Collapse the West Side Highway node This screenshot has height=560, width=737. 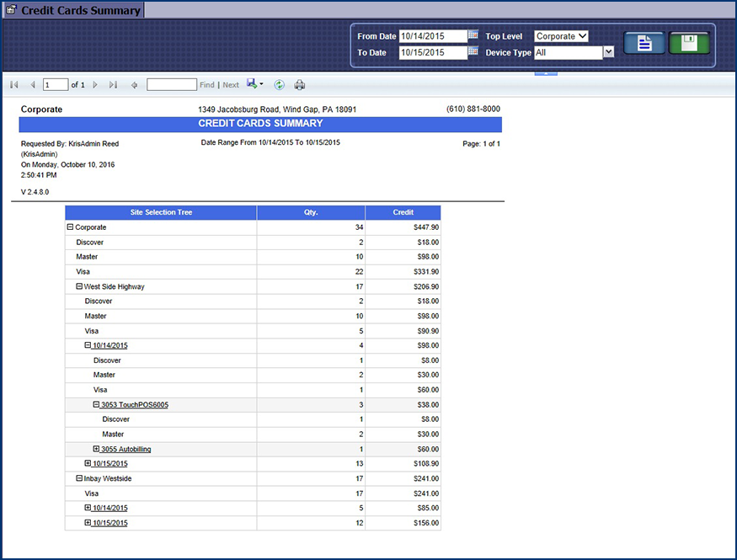click(x=79, y=286)
